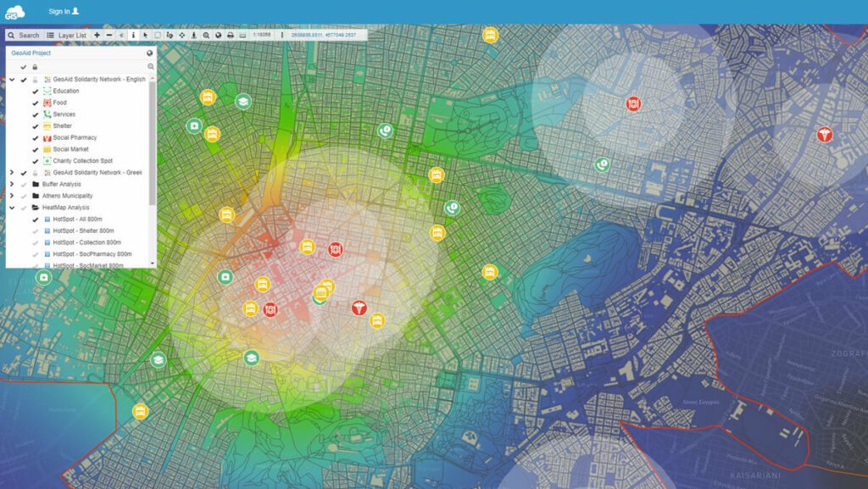This screenshot has height=489, width=868.
Task: Click the HotSpot - Shelter 800m blue swatch
Action: click(x=47, y=231)
